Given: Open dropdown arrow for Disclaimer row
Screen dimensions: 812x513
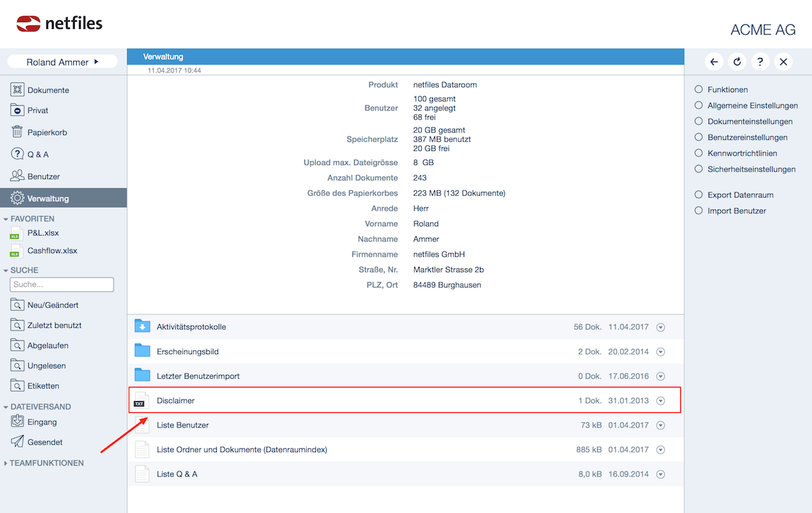Looking at the screenshot, I should click(x=661, y=400).
